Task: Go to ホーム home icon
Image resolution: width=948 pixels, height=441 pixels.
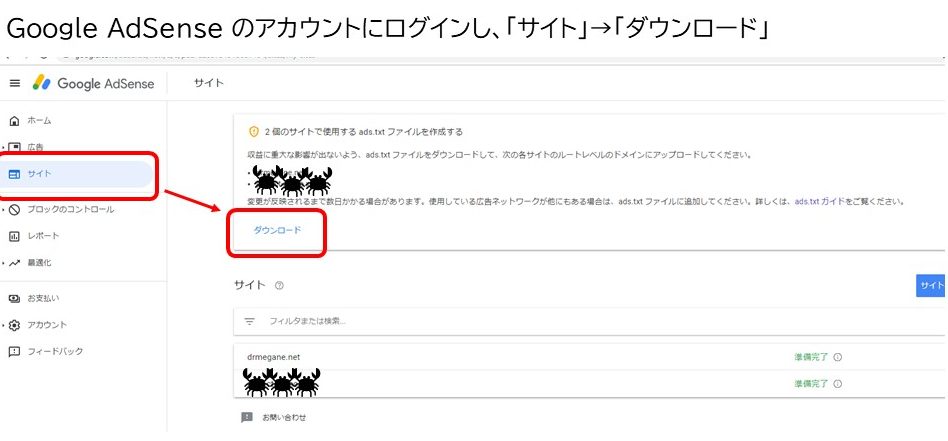Action: pos(15,121)
